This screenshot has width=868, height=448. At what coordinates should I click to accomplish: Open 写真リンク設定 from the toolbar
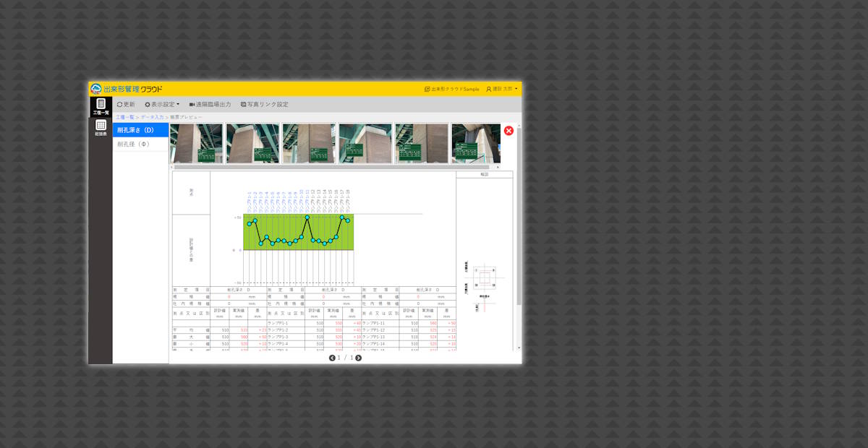[264, 105]
